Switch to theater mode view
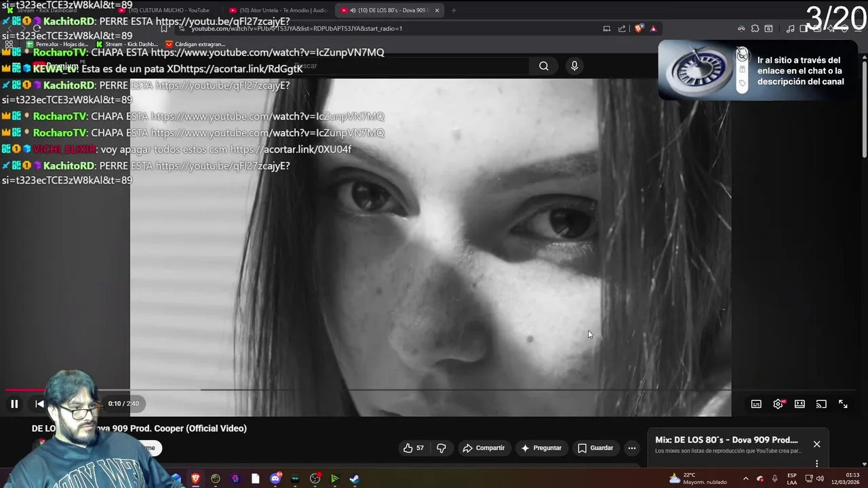This screenshot has width=868, height=488. pyautogui.click(x=800, y=404)
